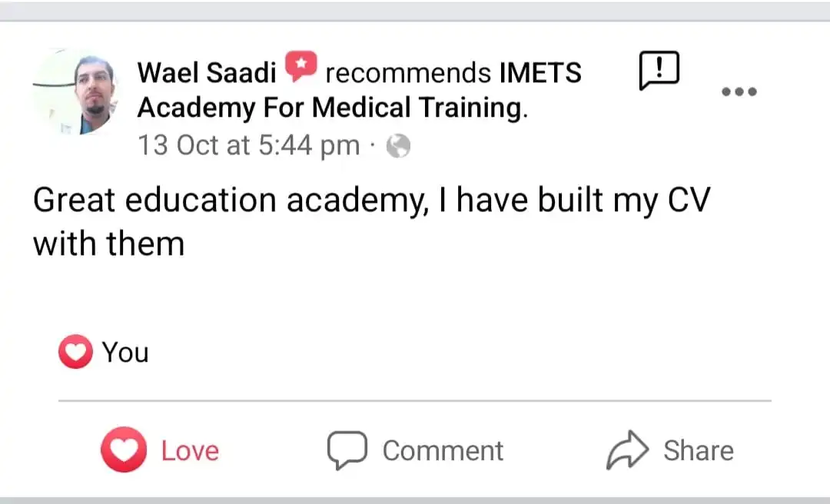This screenshot has height=504, width=830.
Task: Click the 13 Oct at 5:44 pm timestamp
Action: pyautogui.click(x=248, y=145)
